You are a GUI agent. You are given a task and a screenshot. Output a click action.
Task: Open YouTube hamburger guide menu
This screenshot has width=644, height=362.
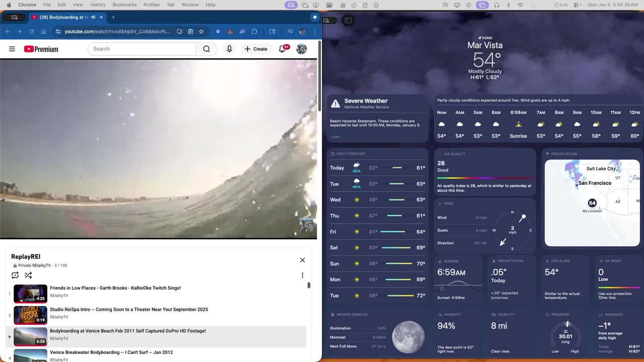click(12, 49)
